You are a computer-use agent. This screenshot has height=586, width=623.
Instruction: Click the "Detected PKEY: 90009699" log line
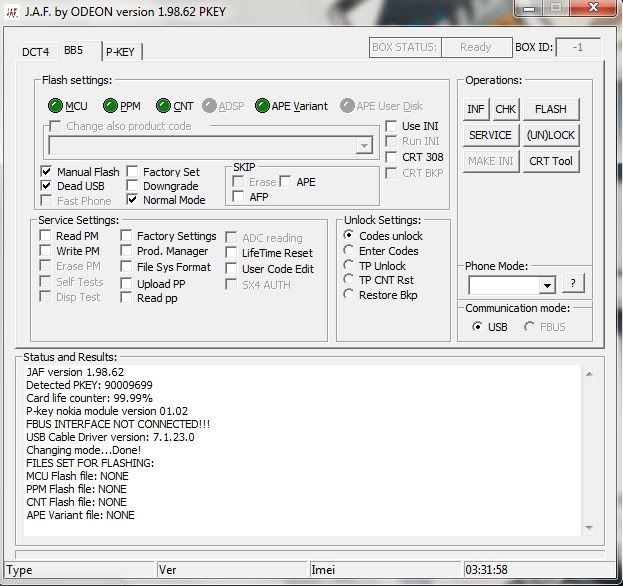pyautogui.click(x=89, y=385)
